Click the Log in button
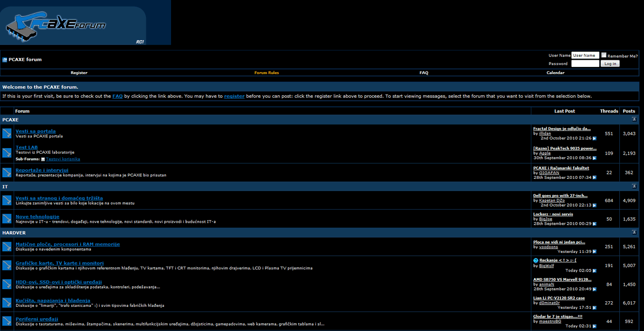Viewport: 644px width, 331px height. 610,63
